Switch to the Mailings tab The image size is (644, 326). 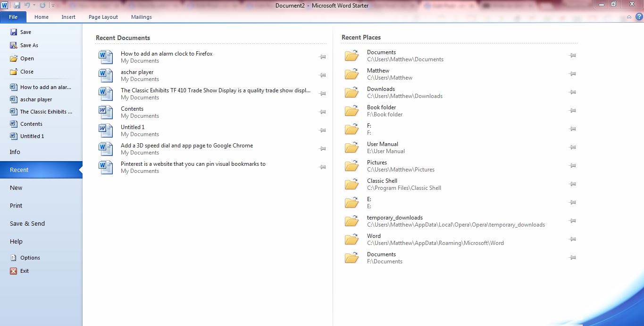(142, 17)
